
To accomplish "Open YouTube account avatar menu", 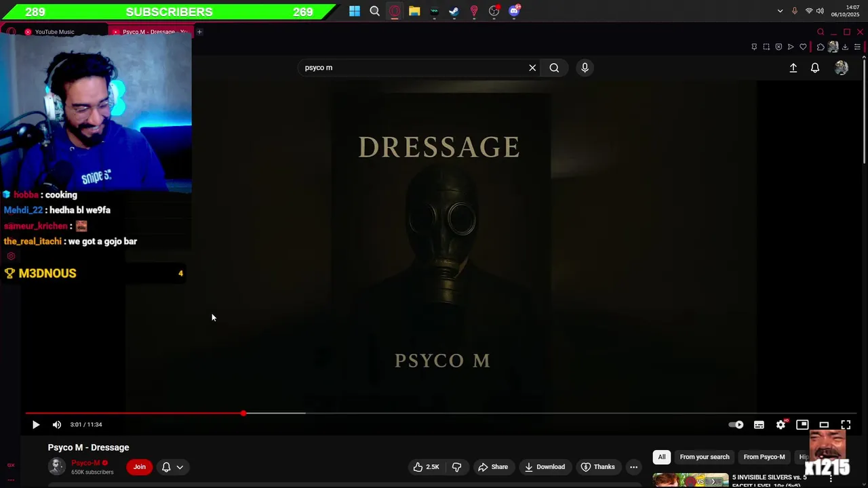I will [x=842, y=68].
